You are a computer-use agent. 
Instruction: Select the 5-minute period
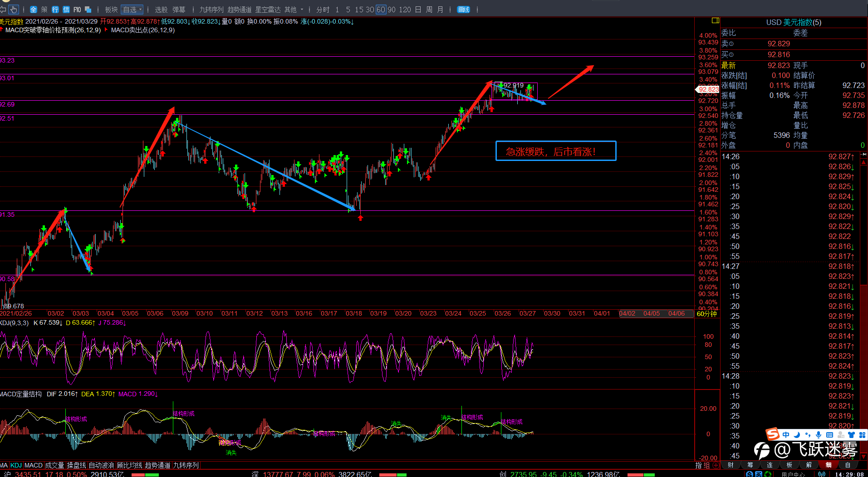point(348,9)
